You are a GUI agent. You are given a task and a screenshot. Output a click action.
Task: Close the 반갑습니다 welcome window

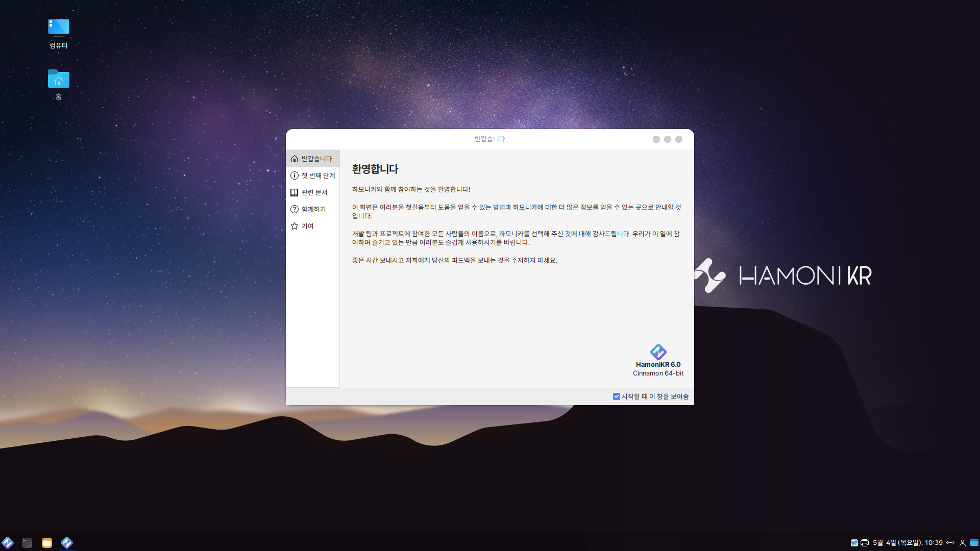[x=679, y=139]
